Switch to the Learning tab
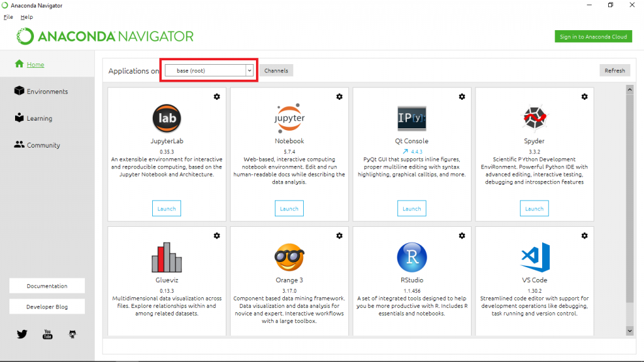 [x=40, y=118]
